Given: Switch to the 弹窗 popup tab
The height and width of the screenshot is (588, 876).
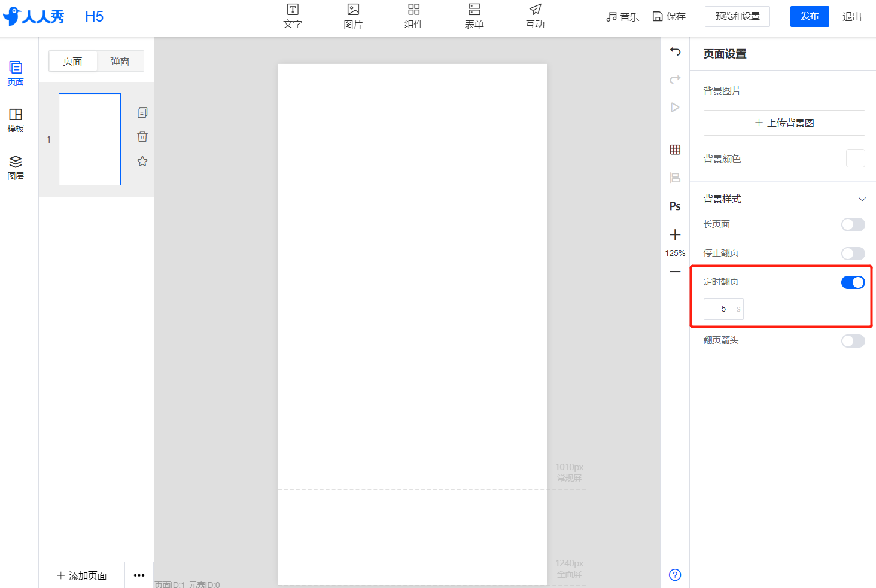Looking at the screenshot, I should (x=120, y=61).
